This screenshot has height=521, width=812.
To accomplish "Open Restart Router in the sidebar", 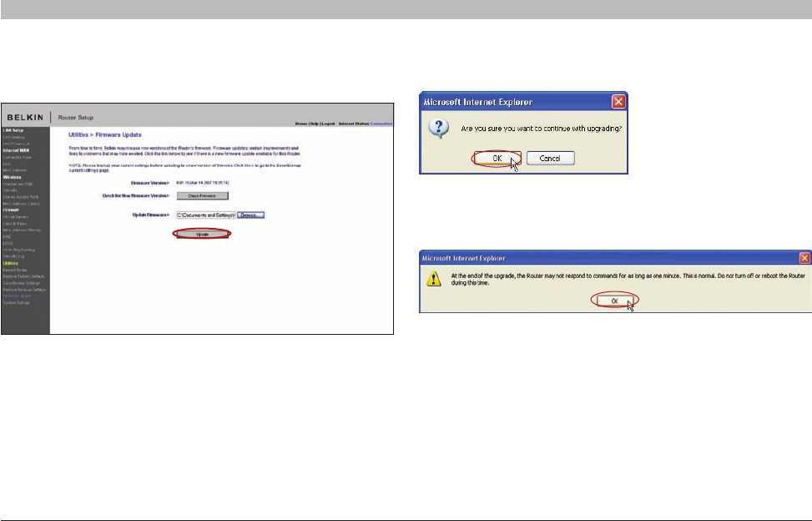I will tap(15, 270).
